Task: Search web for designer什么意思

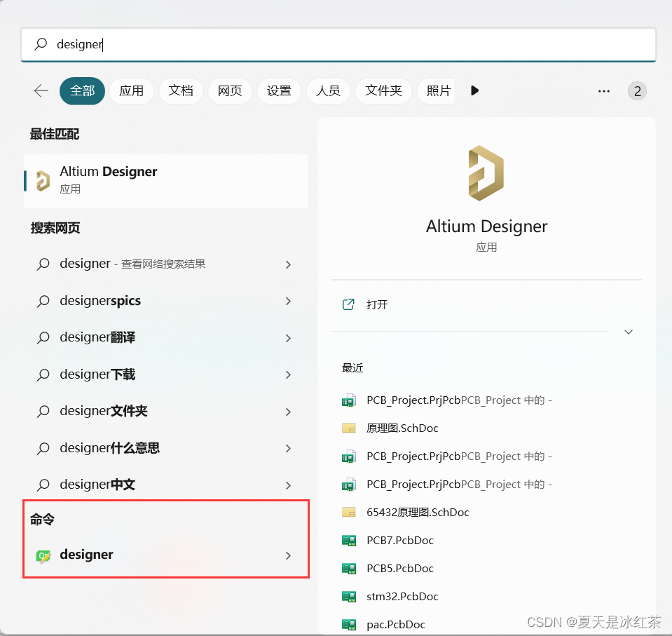Action: 166,448
